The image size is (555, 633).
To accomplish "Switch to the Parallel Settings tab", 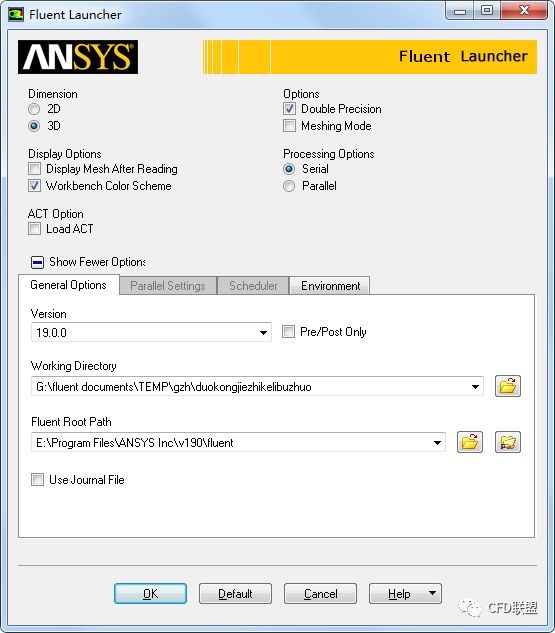I will point(168,286).
